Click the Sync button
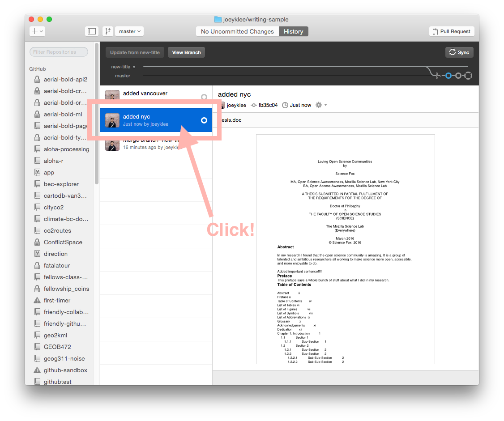This screenshot has height=421, width=504. 459,52
